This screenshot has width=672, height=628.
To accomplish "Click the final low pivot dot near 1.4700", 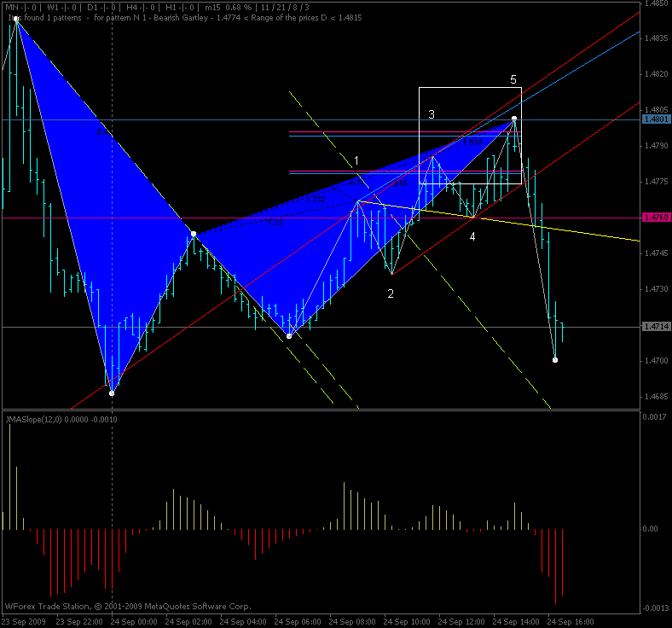I will pos(555,360).
